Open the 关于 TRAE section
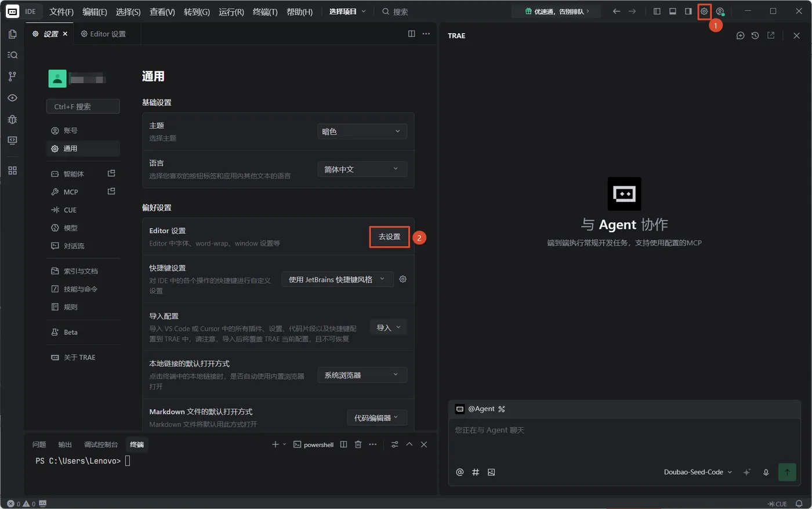Viewport: 812px width, 509px height. (x=83, y=358)
